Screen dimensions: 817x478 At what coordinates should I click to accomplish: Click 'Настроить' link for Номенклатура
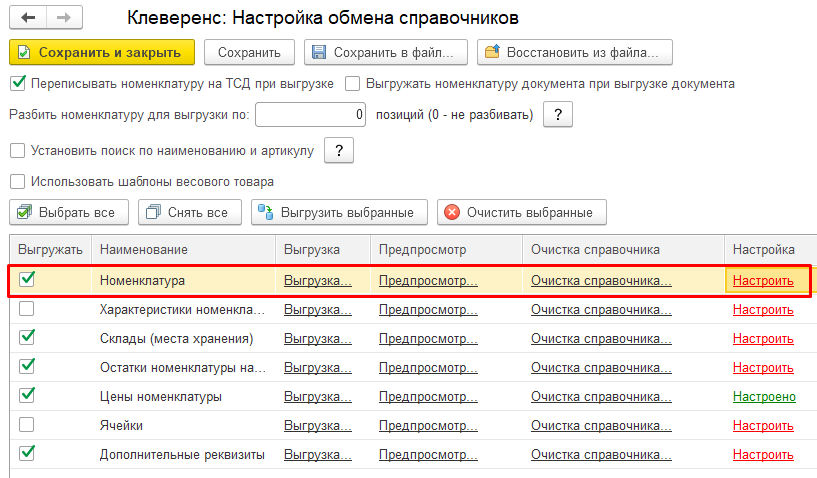(x=763, y=280)
